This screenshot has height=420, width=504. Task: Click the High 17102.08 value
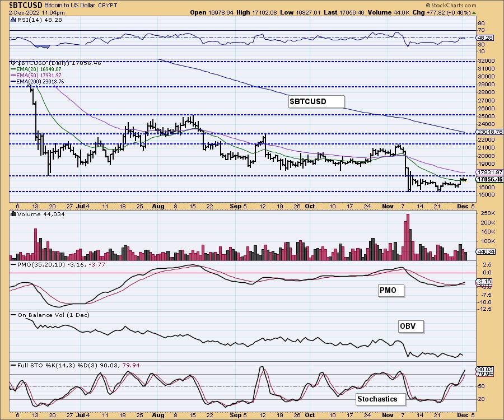[256, 12]
